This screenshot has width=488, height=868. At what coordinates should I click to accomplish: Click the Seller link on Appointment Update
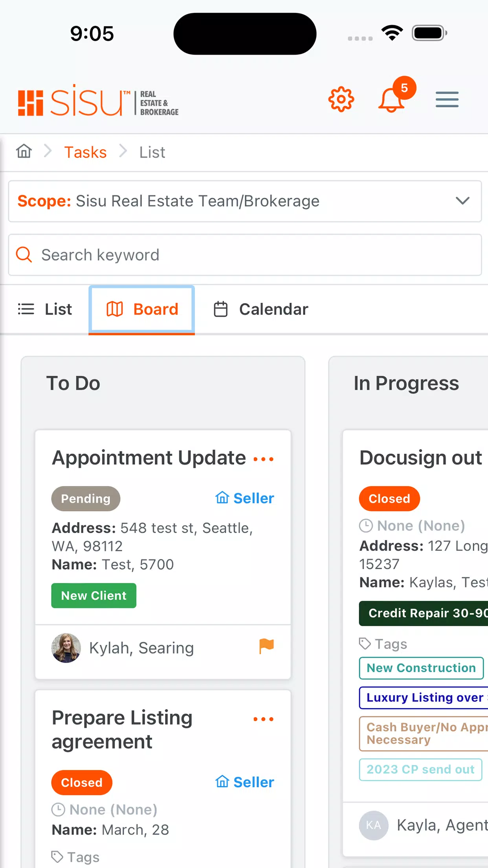pos(245,498)
